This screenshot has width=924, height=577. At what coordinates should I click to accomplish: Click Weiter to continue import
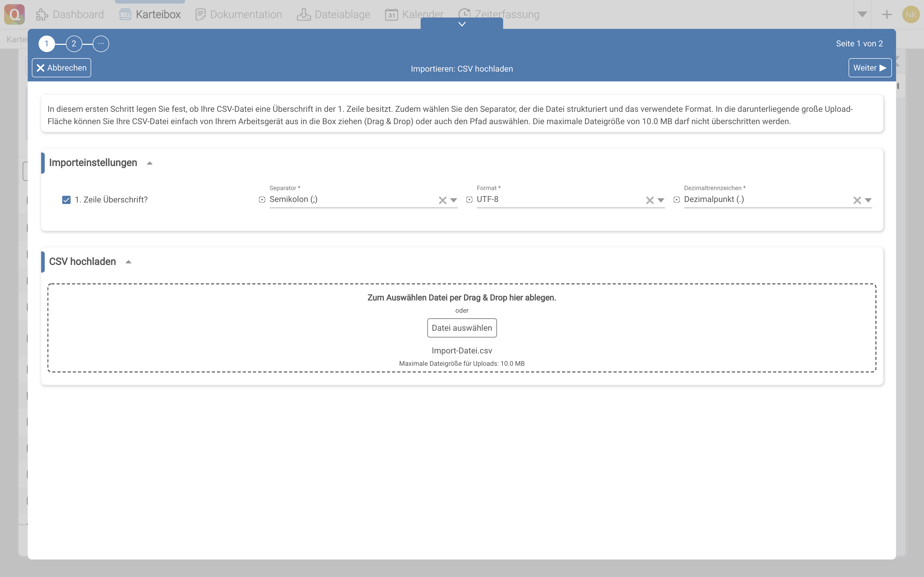pyautogui.click(x=869, y=68)
